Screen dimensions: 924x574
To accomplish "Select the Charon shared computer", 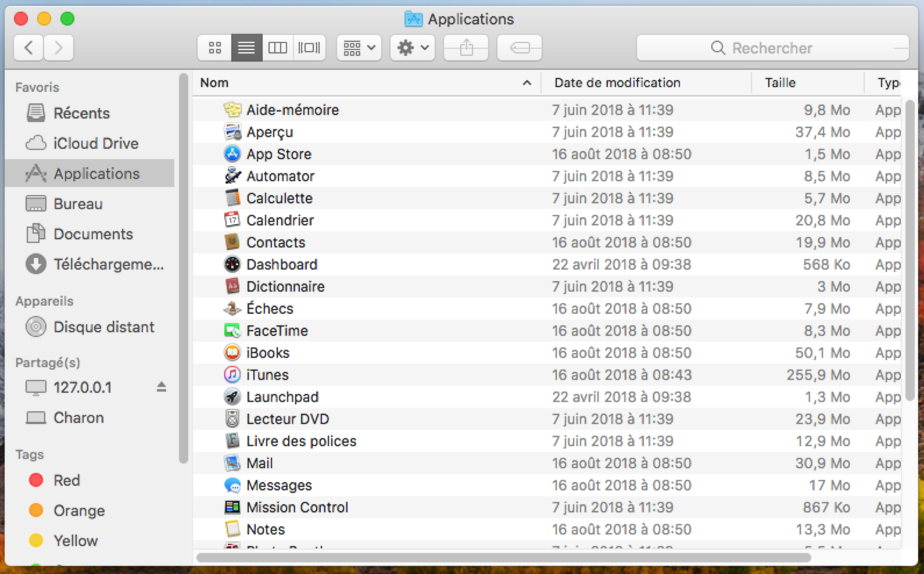I will click(x=89, y=418).
